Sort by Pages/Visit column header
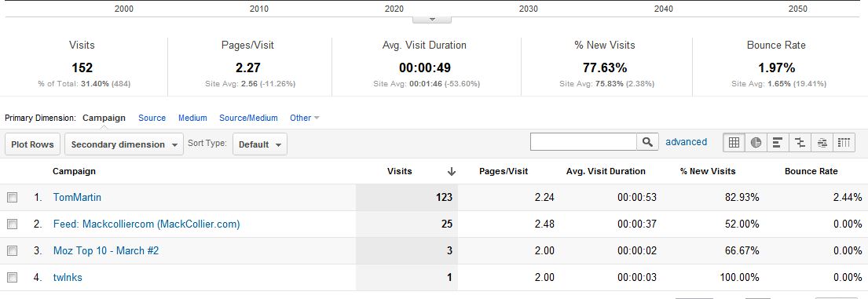868x299 pixels. pos(504,171)
